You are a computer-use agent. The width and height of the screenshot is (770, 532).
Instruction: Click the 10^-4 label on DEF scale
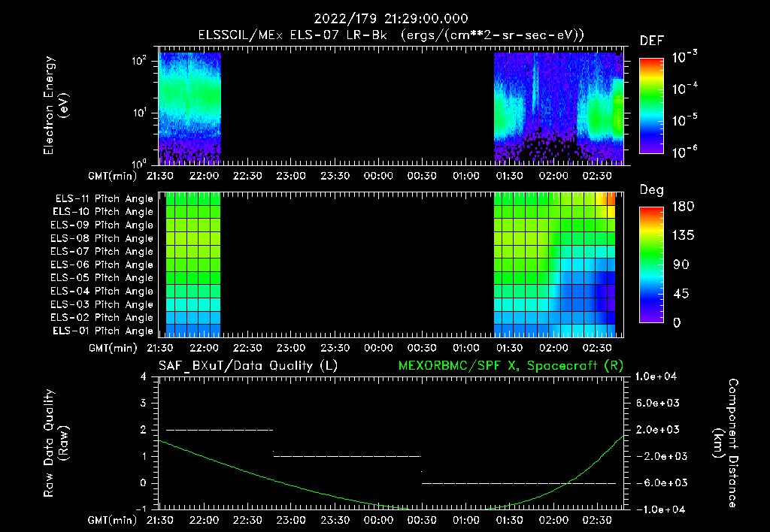click(684, 89)
